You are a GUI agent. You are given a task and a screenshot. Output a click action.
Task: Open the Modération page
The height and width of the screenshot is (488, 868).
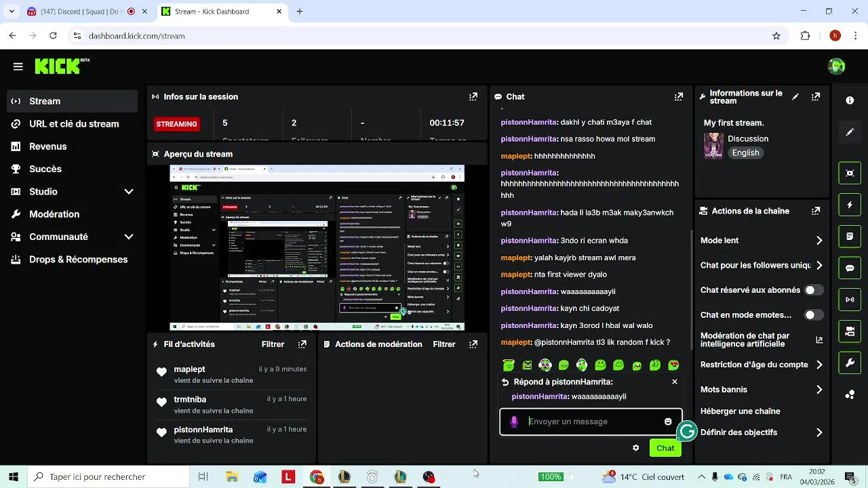coord(73,214)
